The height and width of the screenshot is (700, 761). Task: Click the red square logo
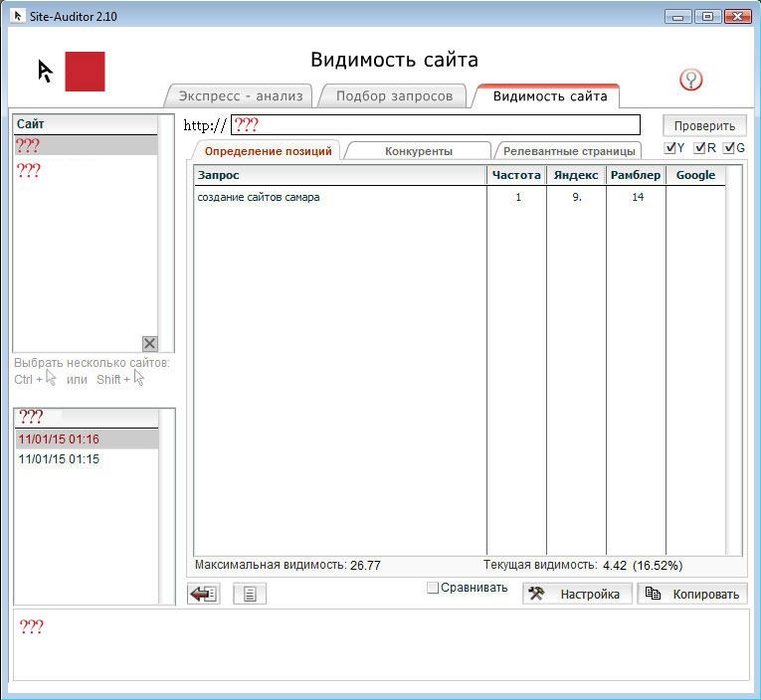point(85,72)
